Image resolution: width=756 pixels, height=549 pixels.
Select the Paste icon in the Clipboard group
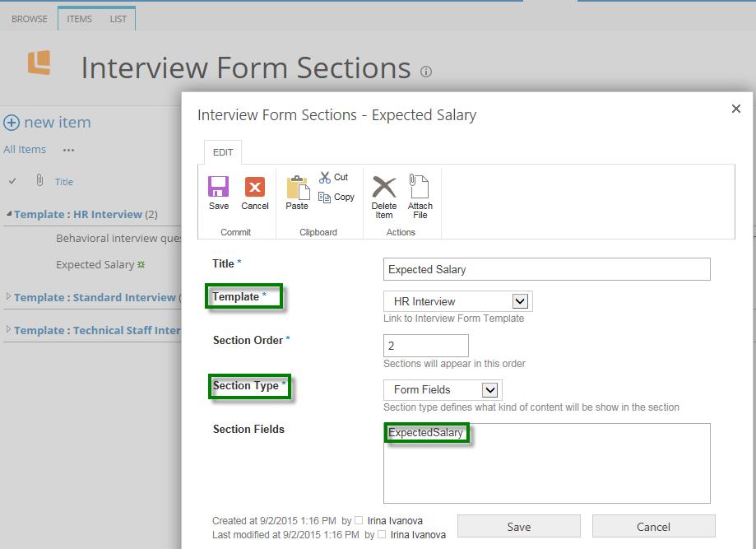coord(296,191)
